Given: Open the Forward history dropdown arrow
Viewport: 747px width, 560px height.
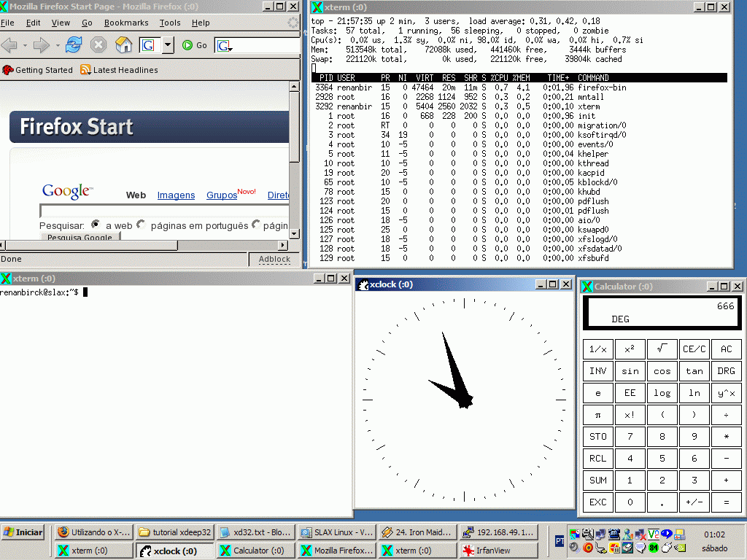Looking at the screenshot, I should (x=57, y=45).
